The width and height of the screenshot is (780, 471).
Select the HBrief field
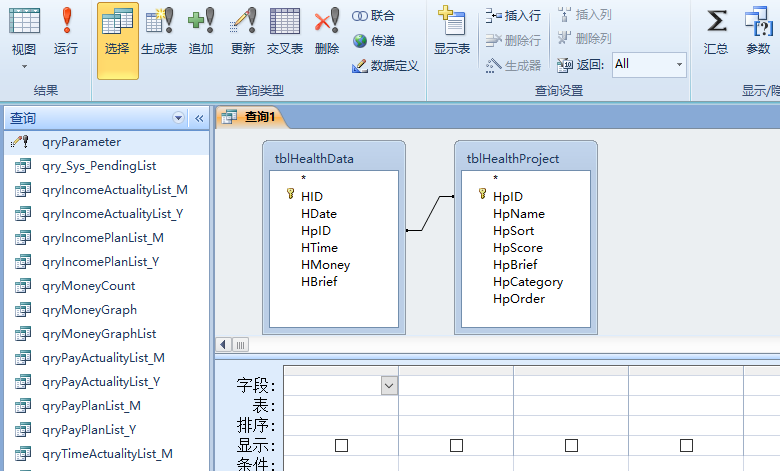tap(319, 282)
